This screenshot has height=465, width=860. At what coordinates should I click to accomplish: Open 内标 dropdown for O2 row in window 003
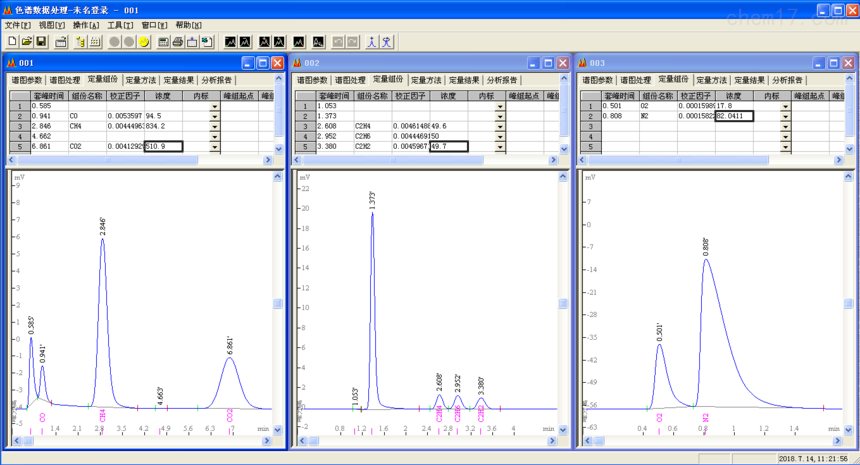point(785,106)
